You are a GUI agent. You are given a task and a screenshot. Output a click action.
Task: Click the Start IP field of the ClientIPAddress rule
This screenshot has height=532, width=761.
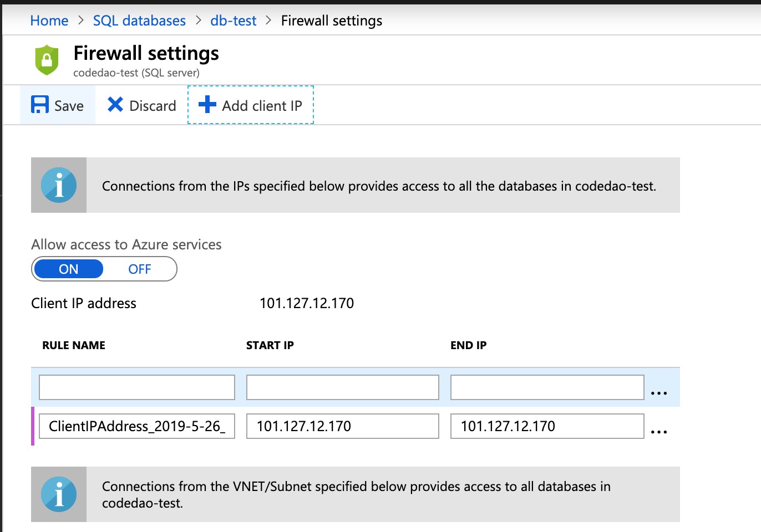click(x=342, y=426)
